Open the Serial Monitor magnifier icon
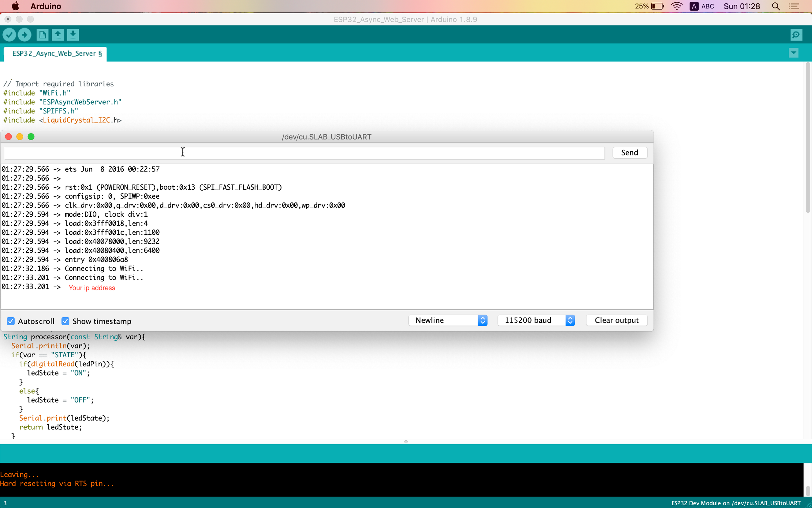The height and width of the screenshot is (508, 812). (796, 35)
